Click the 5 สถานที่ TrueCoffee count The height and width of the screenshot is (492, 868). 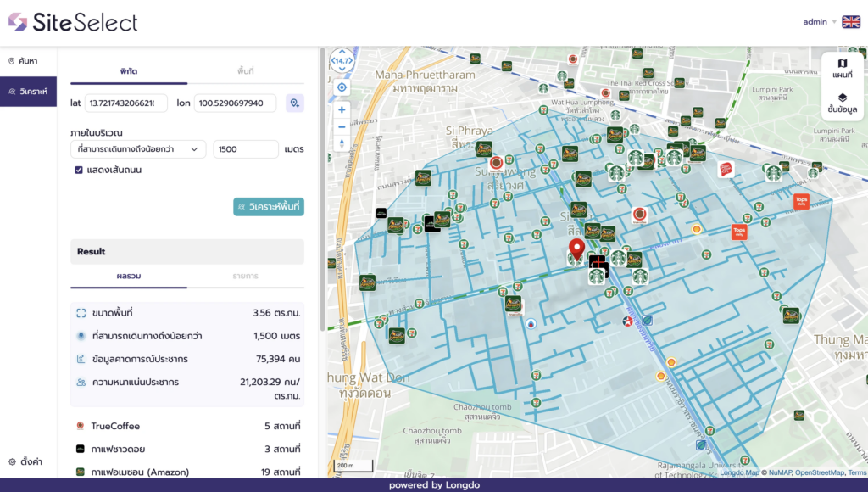point(282,426)
